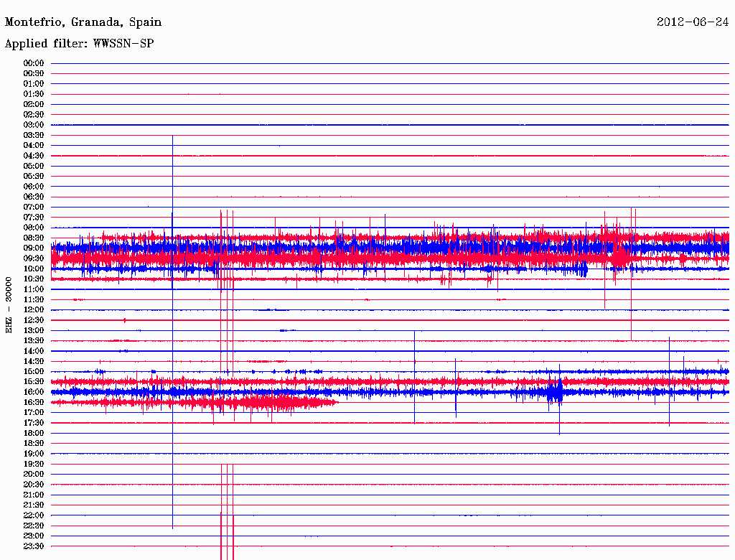Select the 21:30 time label
This screenshot has height=560, width=735.
(33, 505)
